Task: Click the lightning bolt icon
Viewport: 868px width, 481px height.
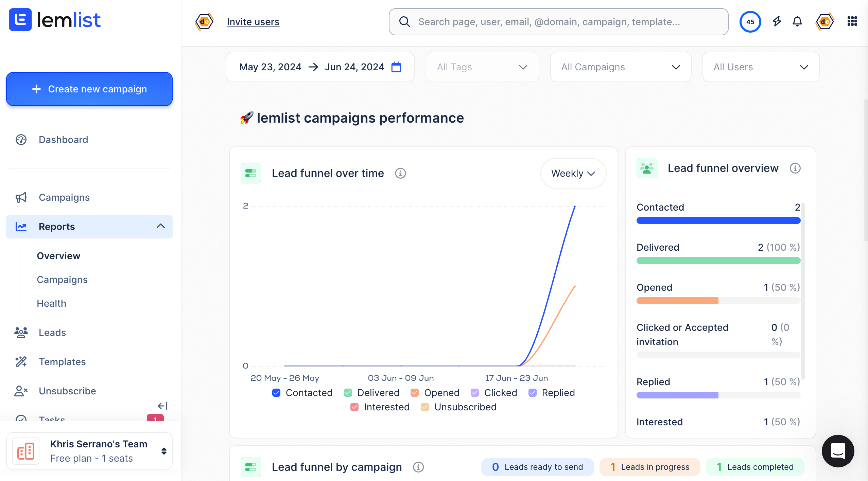Action: (x=777, y=22)
